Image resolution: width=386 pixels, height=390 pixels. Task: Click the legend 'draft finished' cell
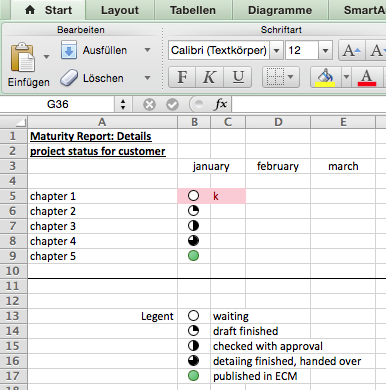[x=245, y=331]
